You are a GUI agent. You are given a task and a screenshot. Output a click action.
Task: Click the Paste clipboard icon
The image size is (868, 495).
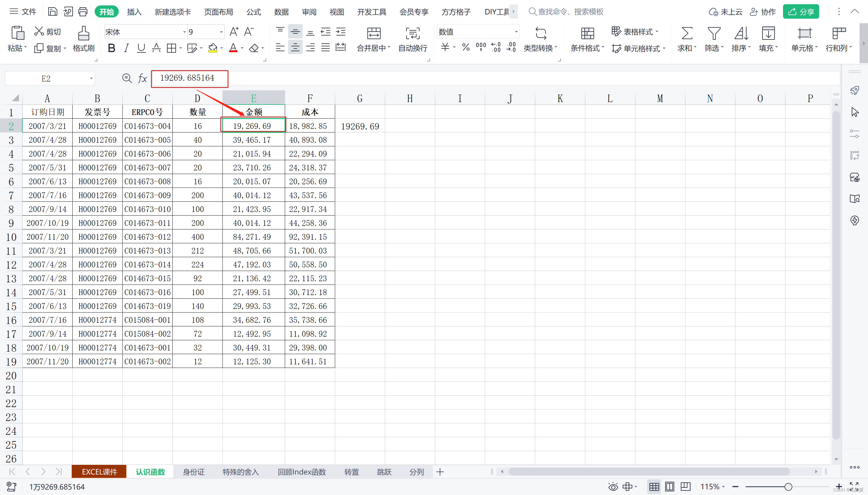(x=17, y=33)
